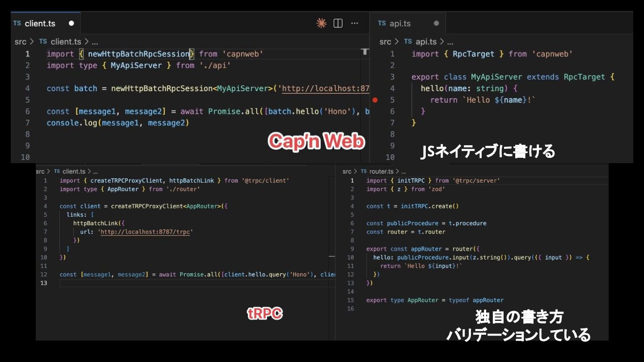Open src breadcrumb above the api.ts editor
The height and width of the screenshot is (362, 644).
point(385,42)
